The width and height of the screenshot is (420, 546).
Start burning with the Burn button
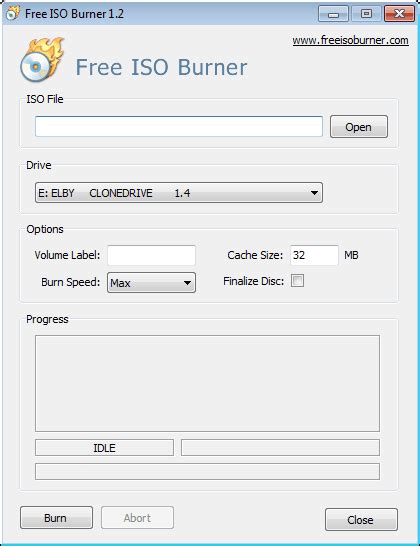coord(56,518)
